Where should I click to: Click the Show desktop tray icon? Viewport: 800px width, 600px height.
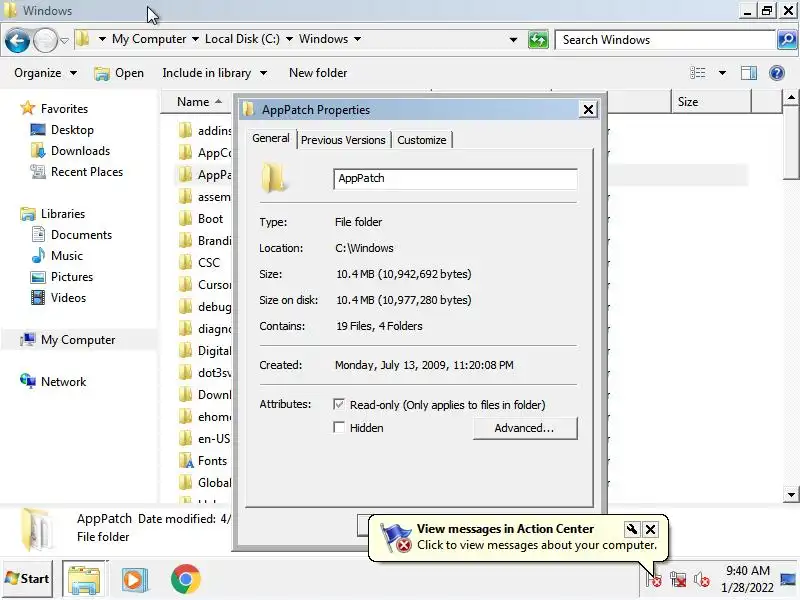point(788,580)
